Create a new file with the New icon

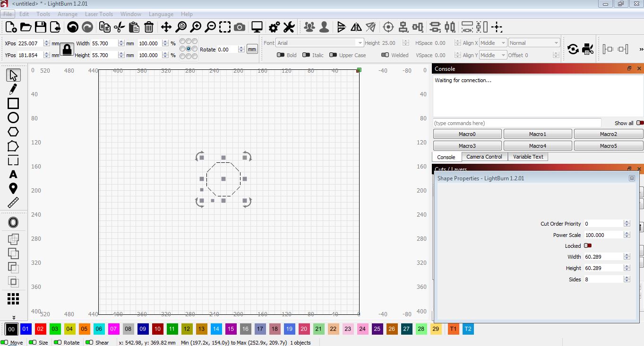click(x=10, y=27)
